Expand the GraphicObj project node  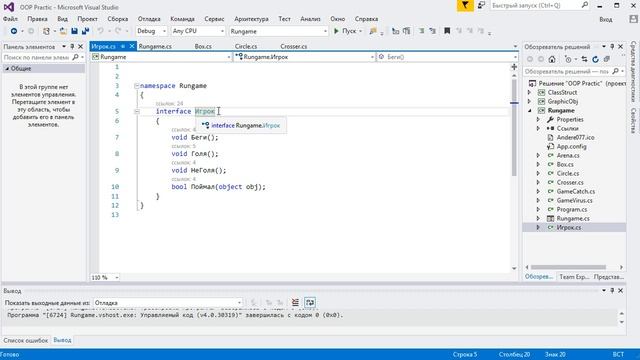click(x=529, y=102)
